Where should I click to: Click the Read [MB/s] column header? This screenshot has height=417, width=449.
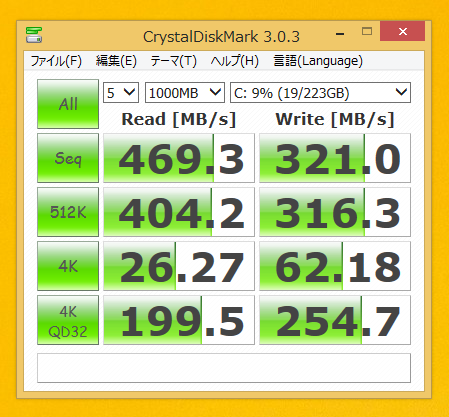point(179,119)
